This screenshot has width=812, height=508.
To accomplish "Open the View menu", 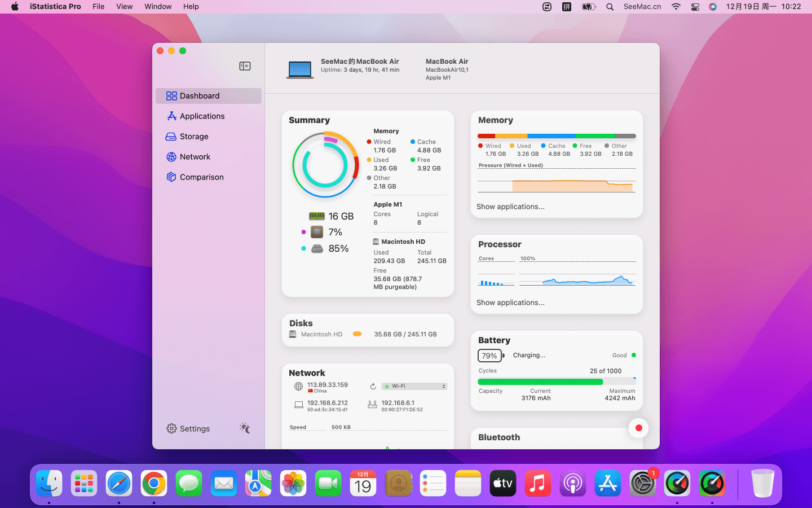I will pyautogui.click(x=125, y=7).
